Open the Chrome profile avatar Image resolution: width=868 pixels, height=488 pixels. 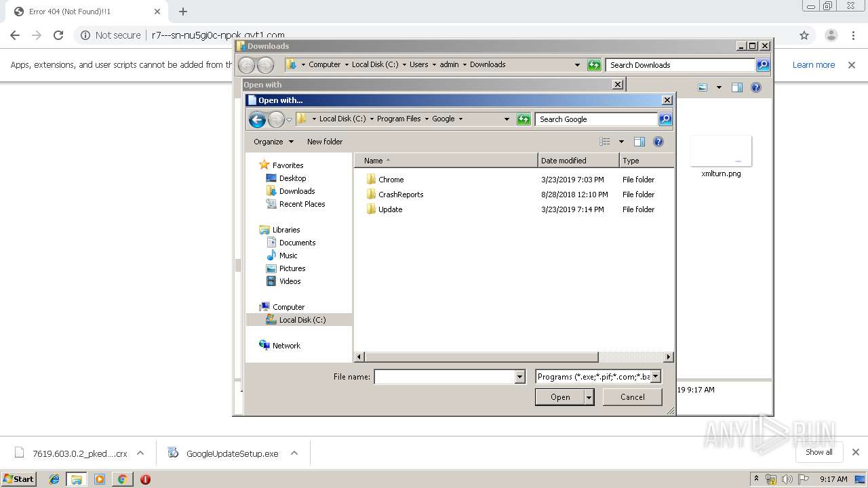point(831,35)
